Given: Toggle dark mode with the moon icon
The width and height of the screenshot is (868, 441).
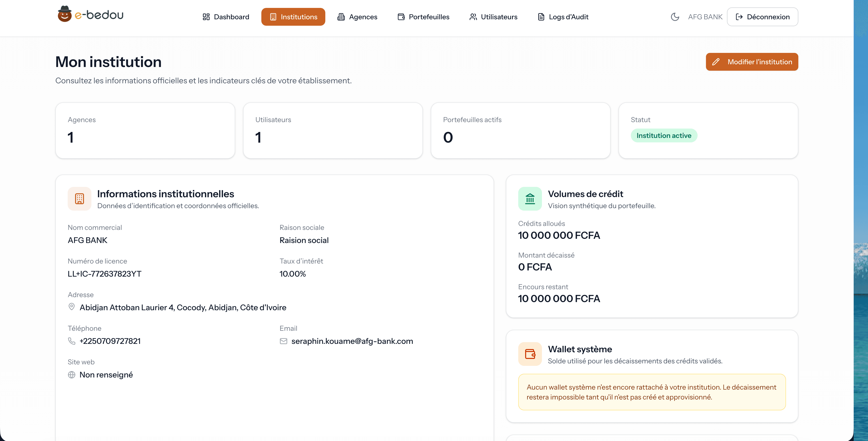Looking at the screenshot, I should tap(675, 17).
